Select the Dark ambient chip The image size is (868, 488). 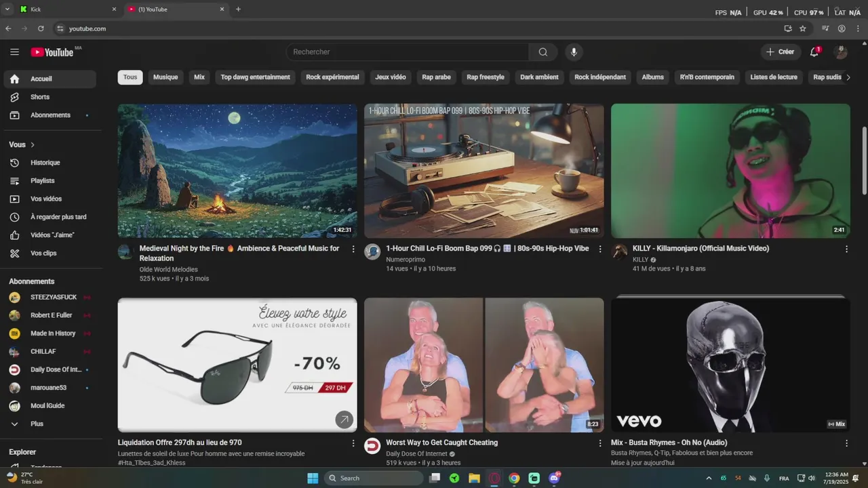[x=540, y=77]
